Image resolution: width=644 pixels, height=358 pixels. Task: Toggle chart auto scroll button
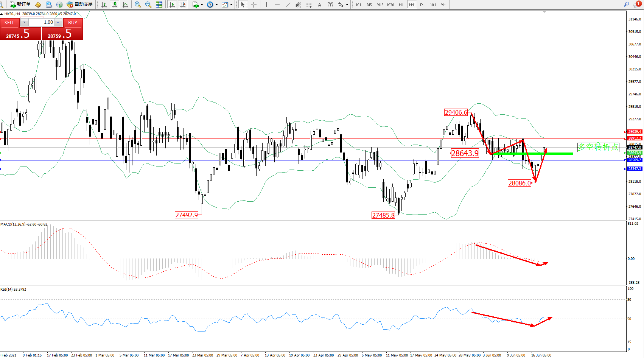(x=172, y=5)
